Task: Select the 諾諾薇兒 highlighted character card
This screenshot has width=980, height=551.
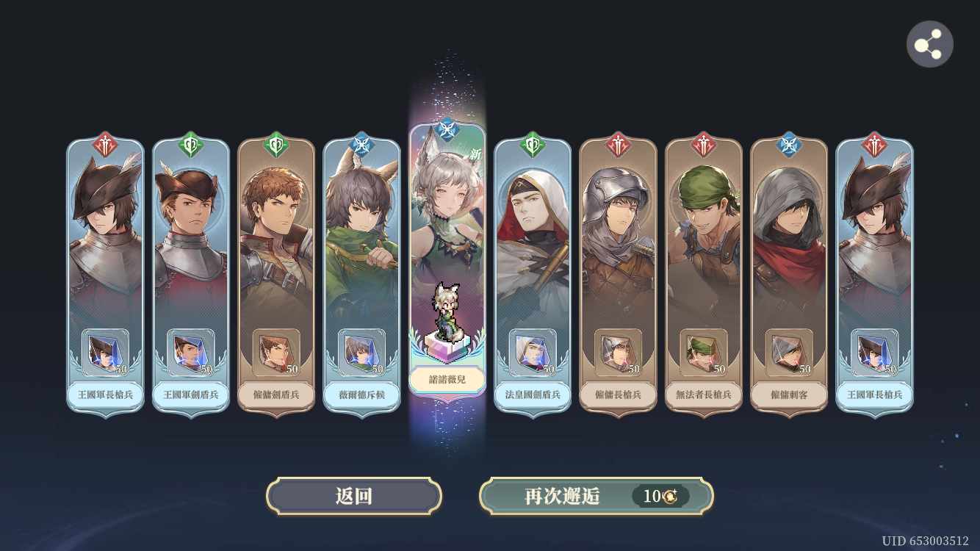Action: tap(447, 261)
